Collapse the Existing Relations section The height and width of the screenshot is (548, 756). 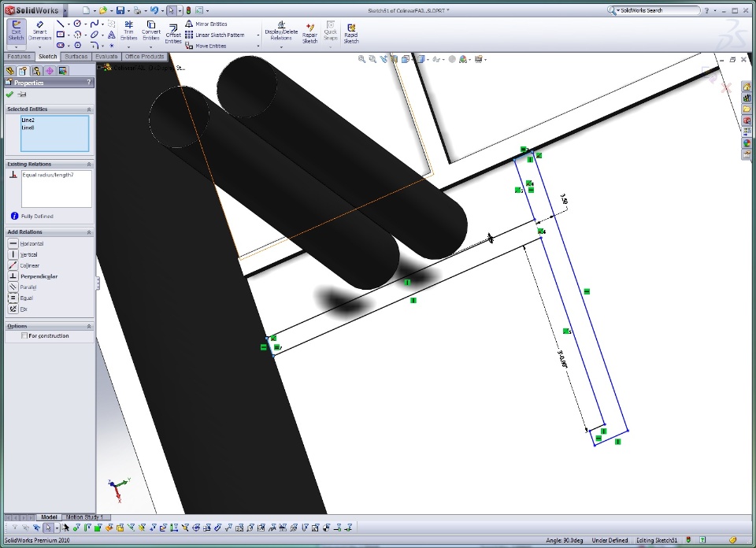(89, 165)
